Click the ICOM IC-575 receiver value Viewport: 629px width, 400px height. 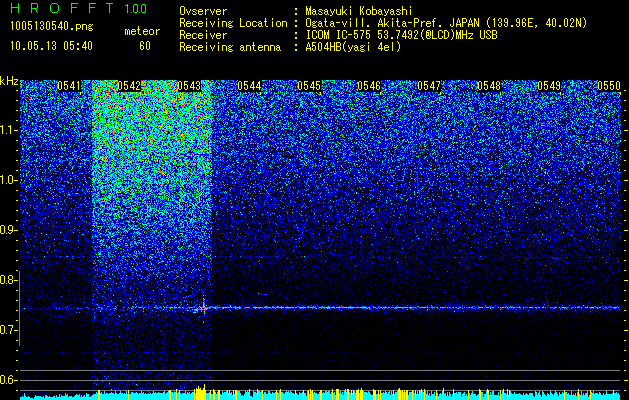point(401,35)
